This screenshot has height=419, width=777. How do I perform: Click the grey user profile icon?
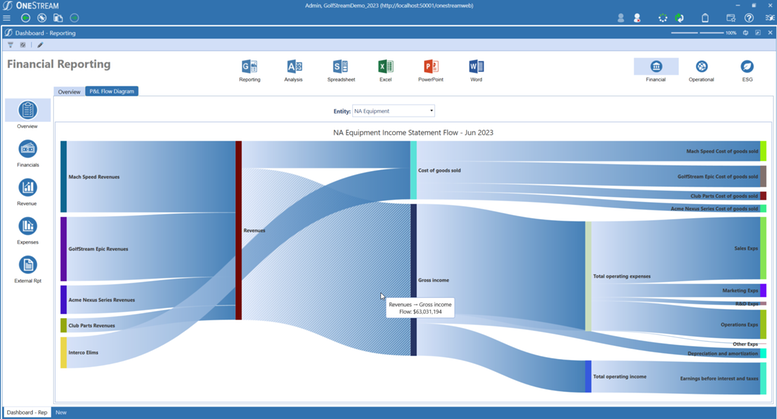pyautogui.click(x=620, y=18)
